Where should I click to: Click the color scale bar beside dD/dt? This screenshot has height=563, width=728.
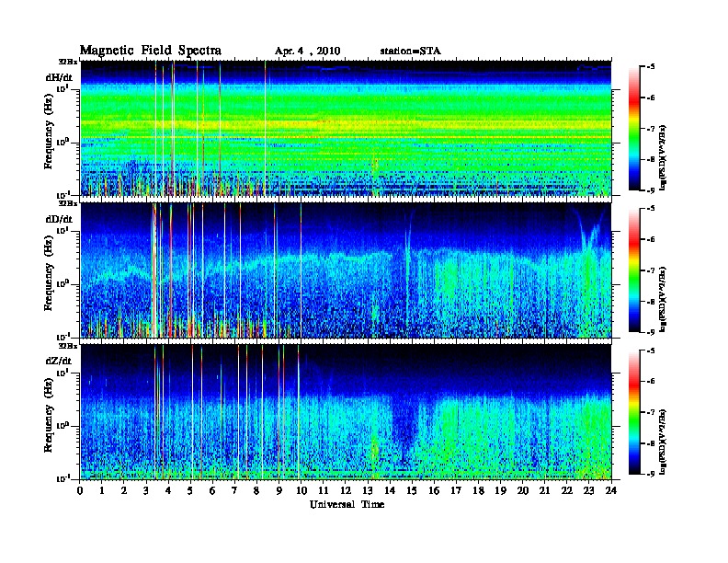tap(634, 270)
